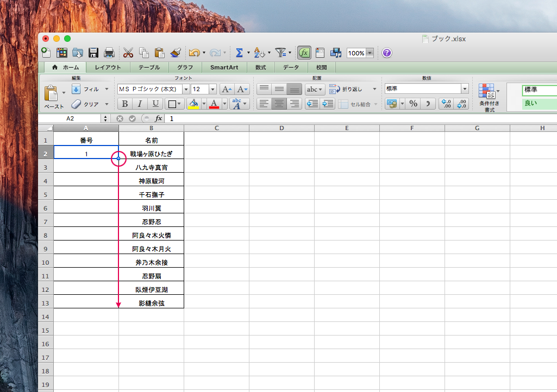Toggle center text horizontally
Viewport: 557px width, 392px height.
[x=279, y=104]
